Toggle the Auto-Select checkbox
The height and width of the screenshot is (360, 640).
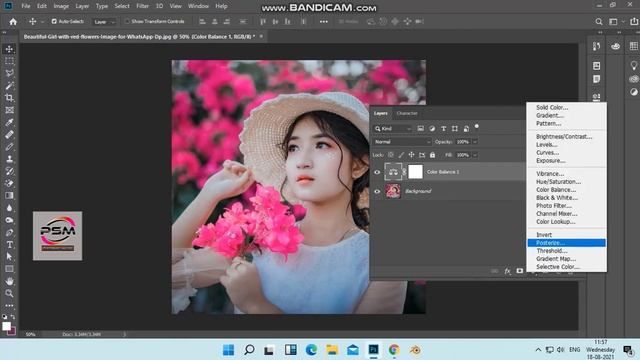coord(54,21)
